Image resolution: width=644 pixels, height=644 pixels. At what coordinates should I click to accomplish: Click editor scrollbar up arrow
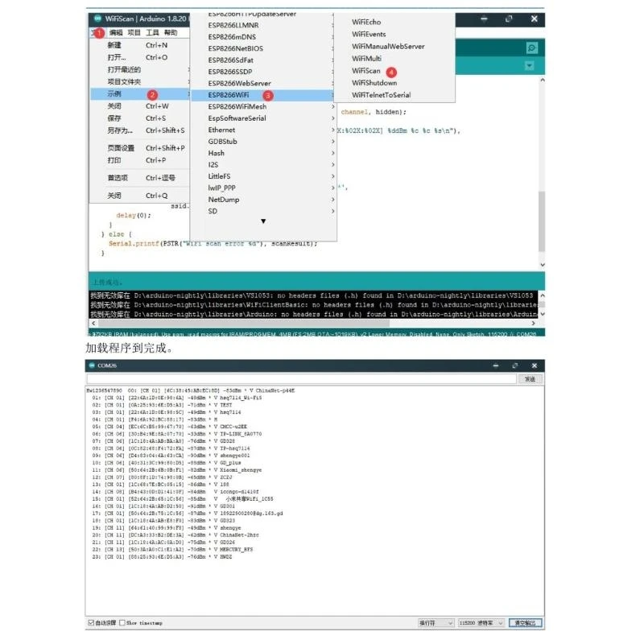[542, 80]
